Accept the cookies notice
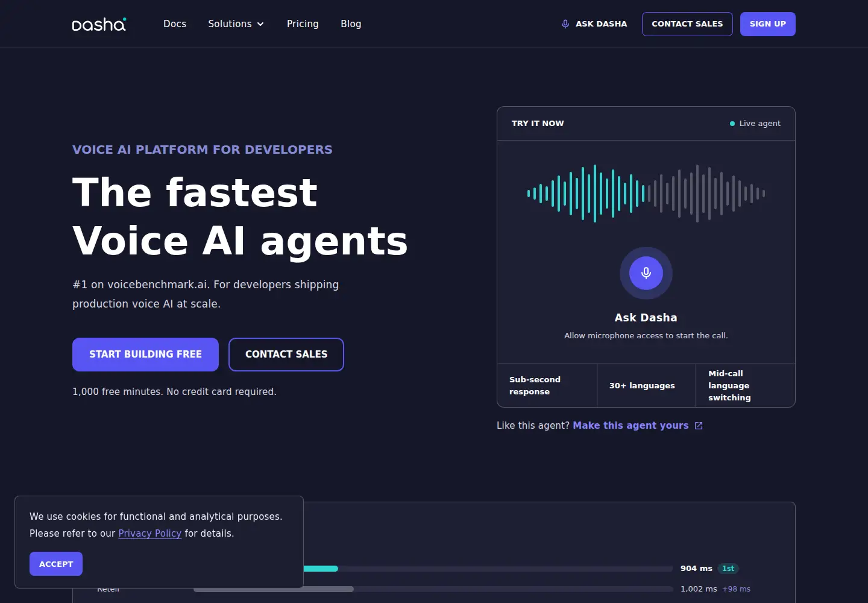This screenshot has height=603, width=868. pos(56,564)
